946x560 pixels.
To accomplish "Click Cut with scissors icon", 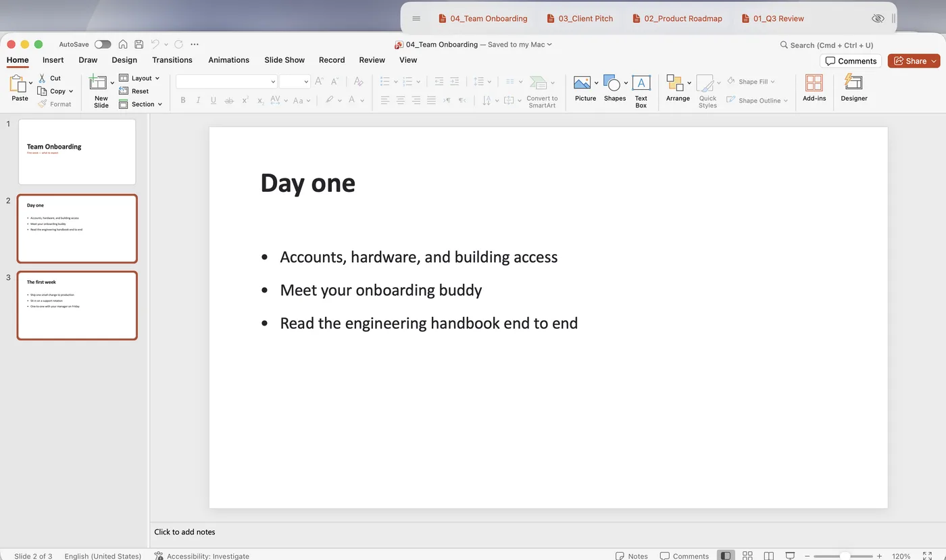I will [x=49, y=78].
